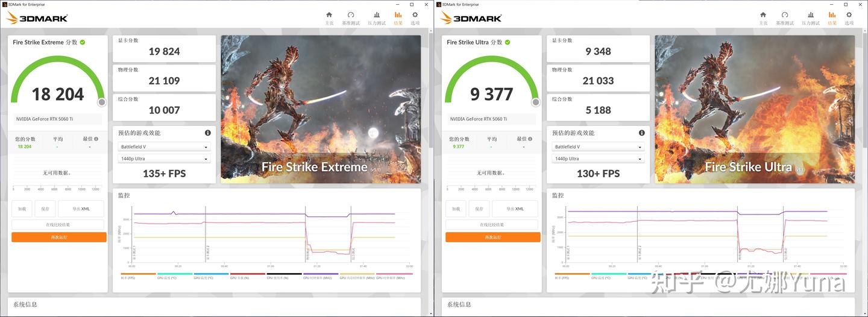Click the 3DMARK logo in the Ultra window
Image resolution: width=868 pixels, height=317 pixels.
[471, 18]
